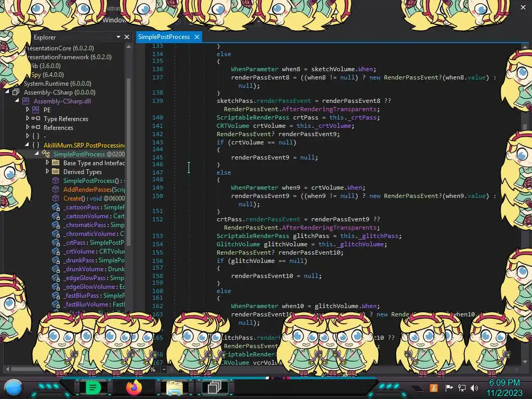The height and width of the screenshot is (399, 532).
Task: Select the _drunkPass field entry
Action: pyautogui.click(x=94, y=260)
